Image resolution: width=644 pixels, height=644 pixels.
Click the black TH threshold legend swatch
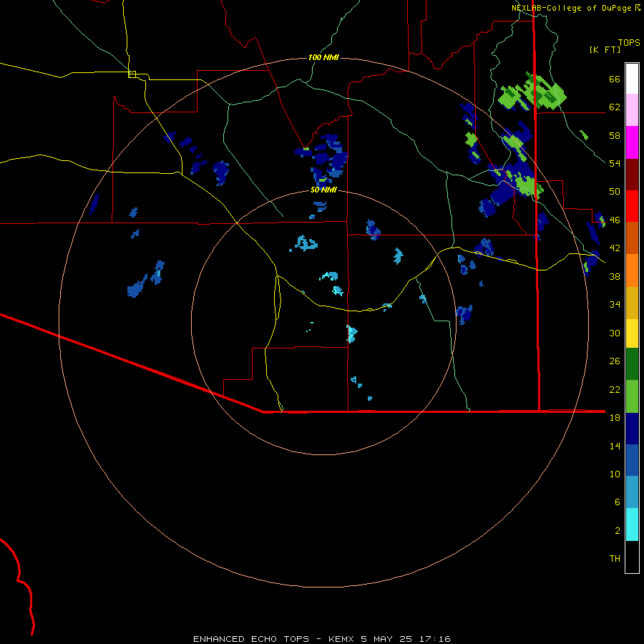pyautogui.click(x=632, y=557)
